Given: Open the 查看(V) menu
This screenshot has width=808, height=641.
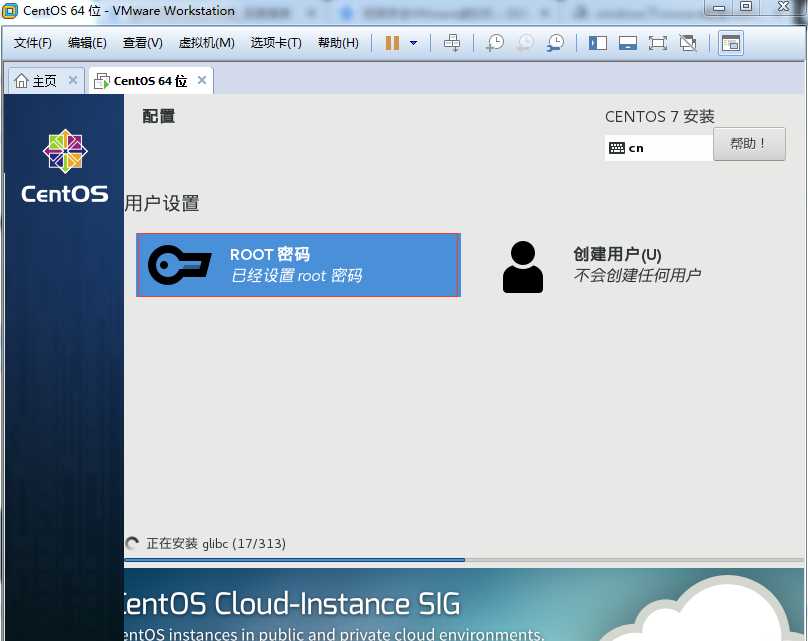Looking at the screenshot, I should 142,43.
